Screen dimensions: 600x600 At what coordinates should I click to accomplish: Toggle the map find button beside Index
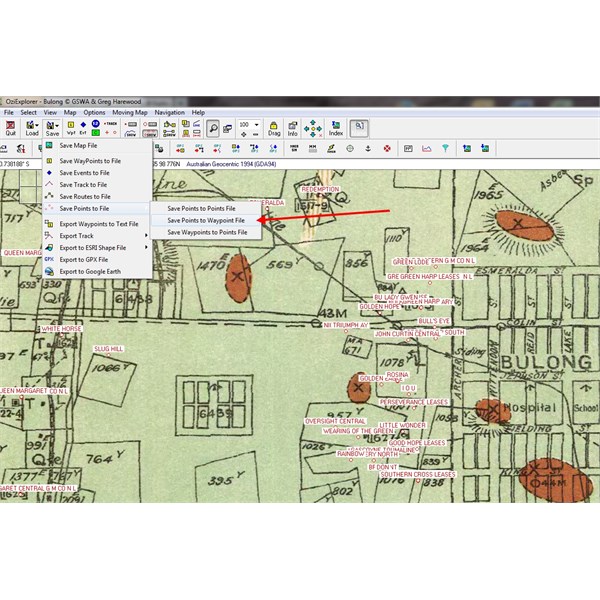(359, 128)
